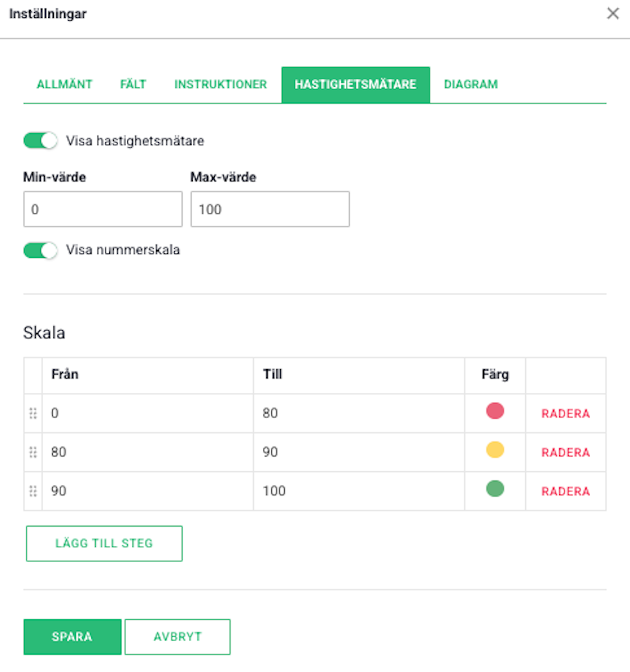630x672 pixels.
Task: Click the Till value 90 in second row
Action: (x=270, y=452)
